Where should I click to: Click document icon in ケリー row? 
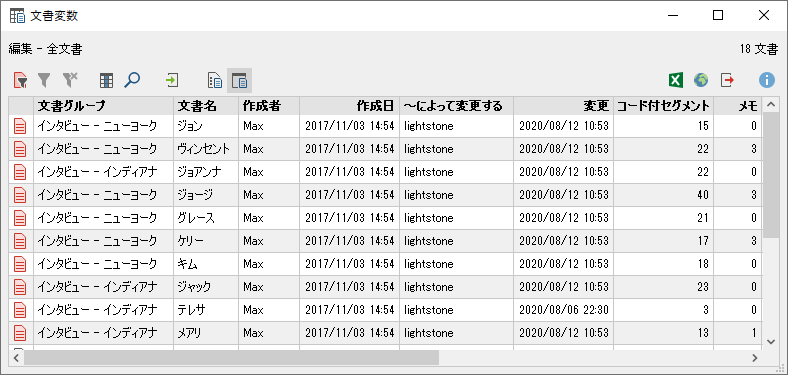[x=20, y=241]
